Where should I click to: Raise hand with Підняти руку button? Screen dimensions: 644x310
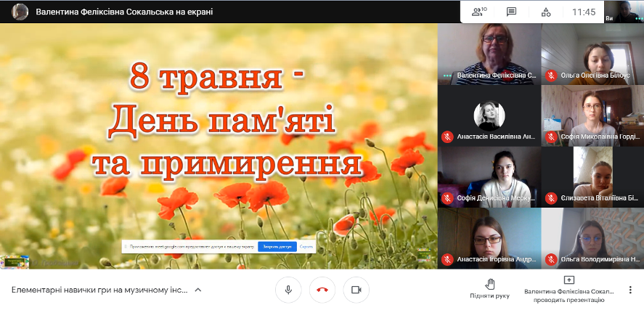click(x=490, y=288)
